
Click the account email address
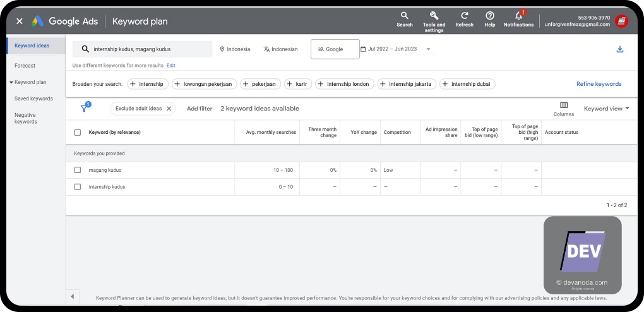[x=577, y=25]
